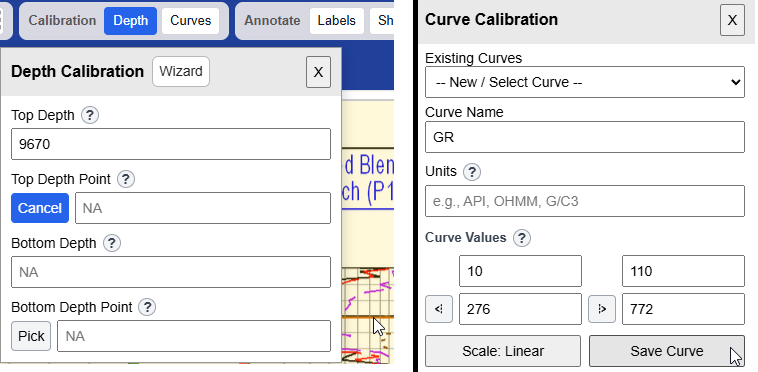Open the Units help icon

[472, 172]
